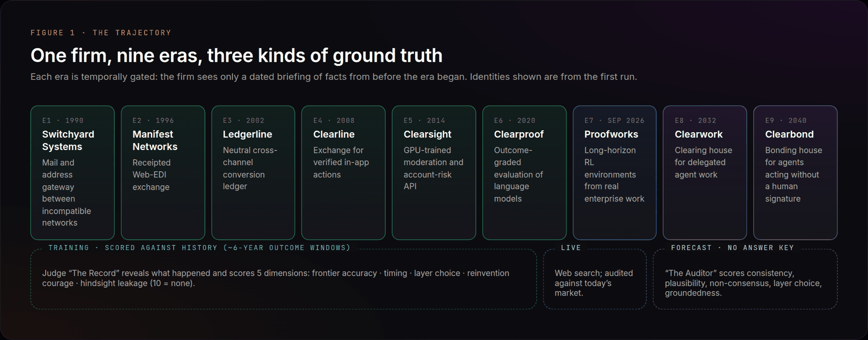This screenshot has width=868, height=340.
Task: Click the 'E1 · 1990' era label
Action: click(63, 121)
